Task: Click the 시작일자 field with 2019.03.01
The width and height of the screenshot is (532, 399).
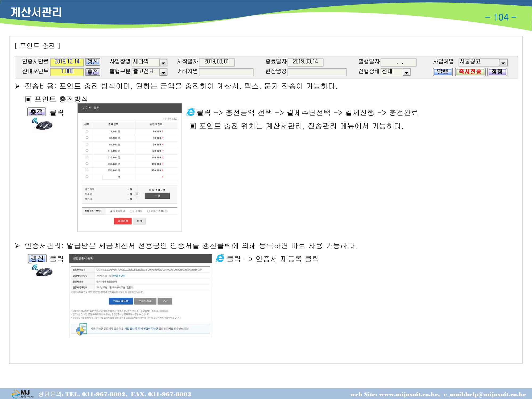Action: click(217, 62)
